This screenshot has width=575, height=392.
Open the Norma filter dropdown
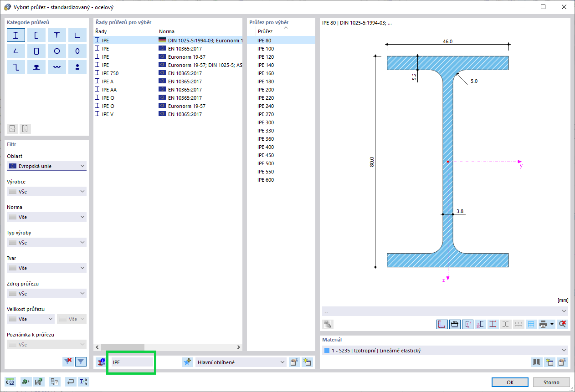pos(46,217)
